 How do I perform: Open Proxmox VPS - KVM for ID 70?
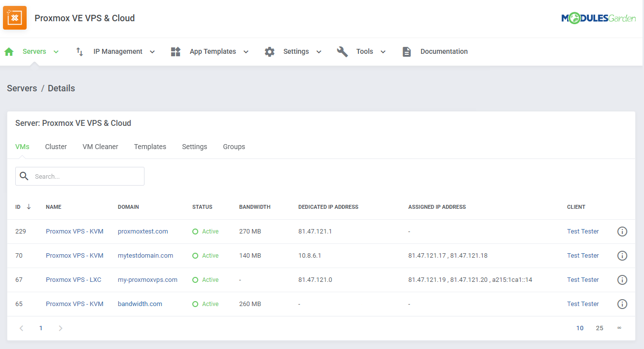click(x=74, y=256)
